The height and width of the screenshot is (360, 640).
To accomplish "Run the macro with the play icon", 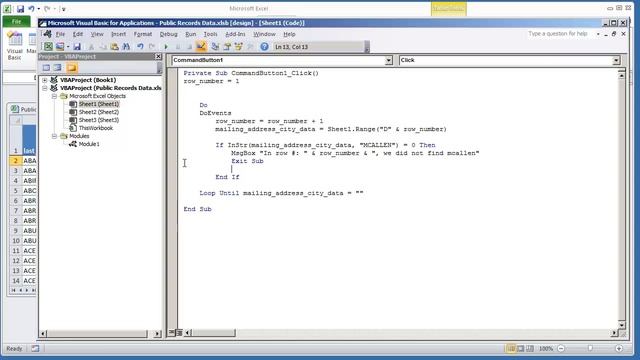I will click(166, 47).
